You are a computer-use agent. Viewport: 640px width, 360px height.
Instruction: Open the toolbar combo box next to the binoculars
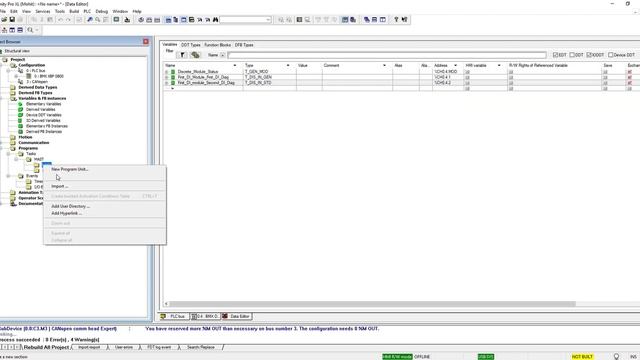268,20
